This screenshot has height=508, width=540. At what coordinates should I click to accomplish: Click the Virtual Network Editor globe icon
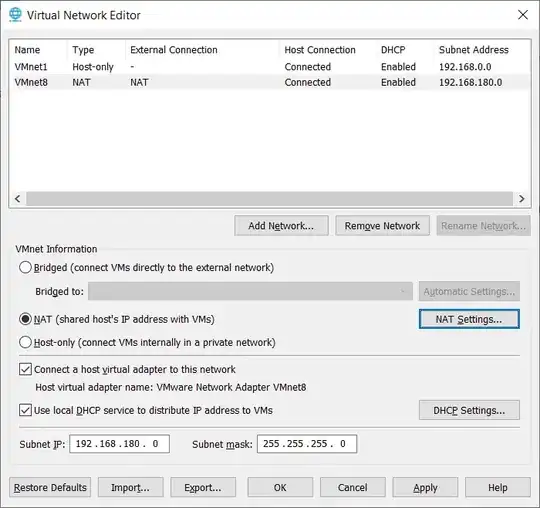(15, 15)
